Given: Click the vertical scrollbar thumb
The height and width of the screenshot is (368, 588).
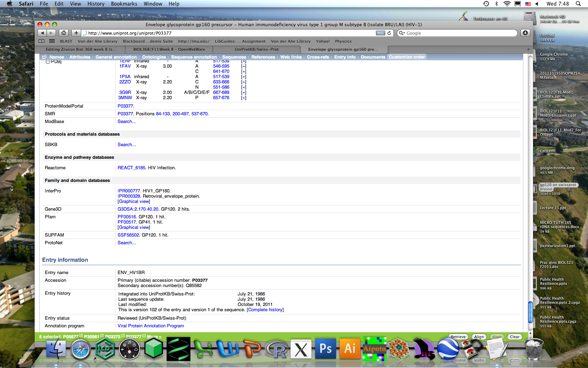Looking at the screenshot, I should 530,310.
